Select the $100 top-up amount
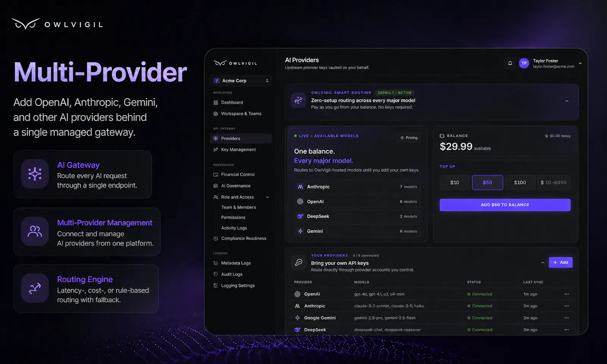The width and height of the screenshot is (607, 364). tap(520, 183)
